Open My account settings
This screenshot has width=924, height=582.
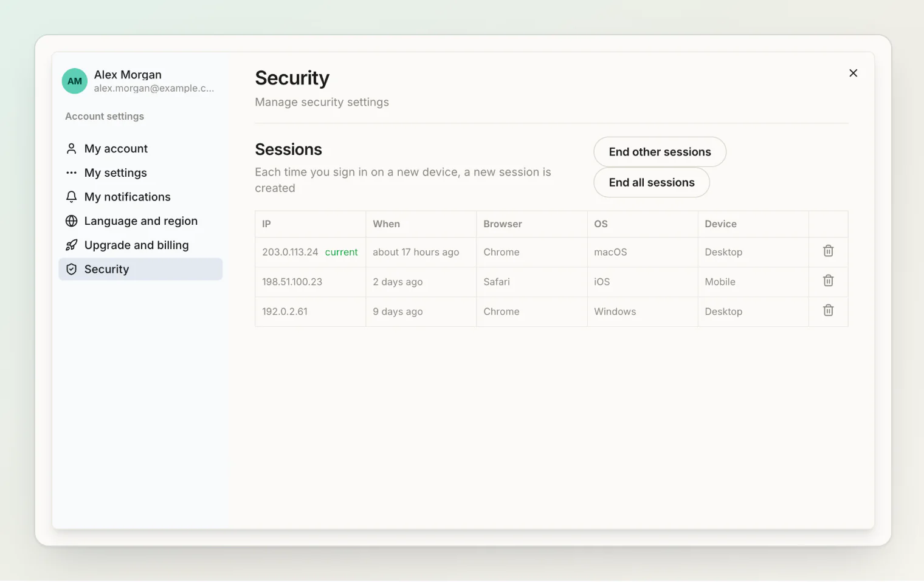click(x=140, y=148)
